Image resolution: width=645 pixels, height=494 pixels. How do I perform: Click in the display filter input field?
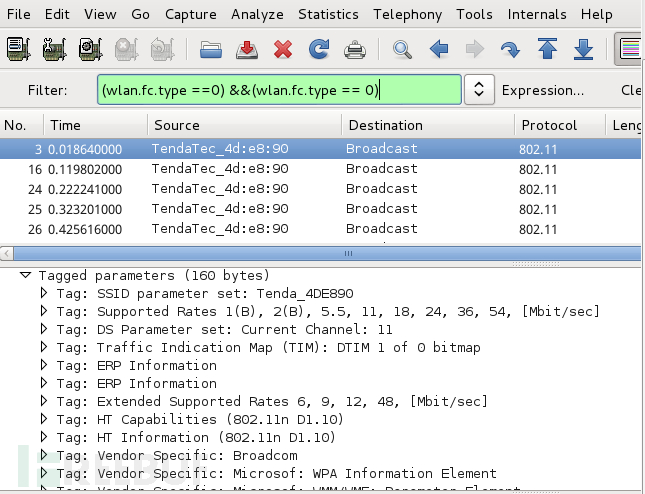click(280, 90)
